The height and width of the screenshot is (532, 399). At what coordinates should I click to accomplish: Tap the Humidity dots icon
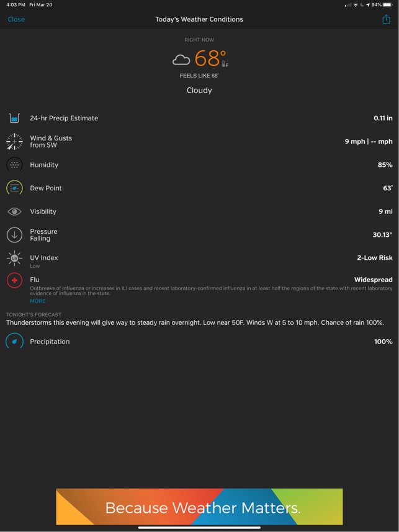[x=14, y=164]
